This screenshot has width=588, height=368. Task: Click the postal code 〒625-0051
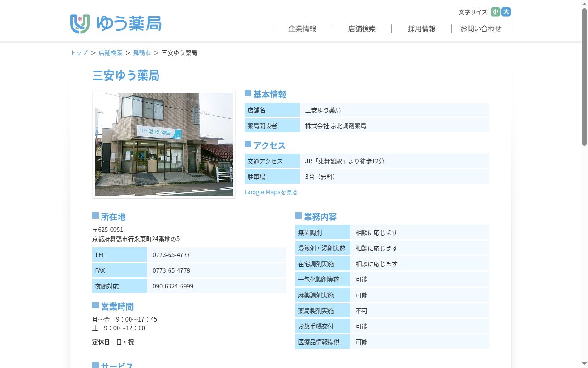coord(108,230)
